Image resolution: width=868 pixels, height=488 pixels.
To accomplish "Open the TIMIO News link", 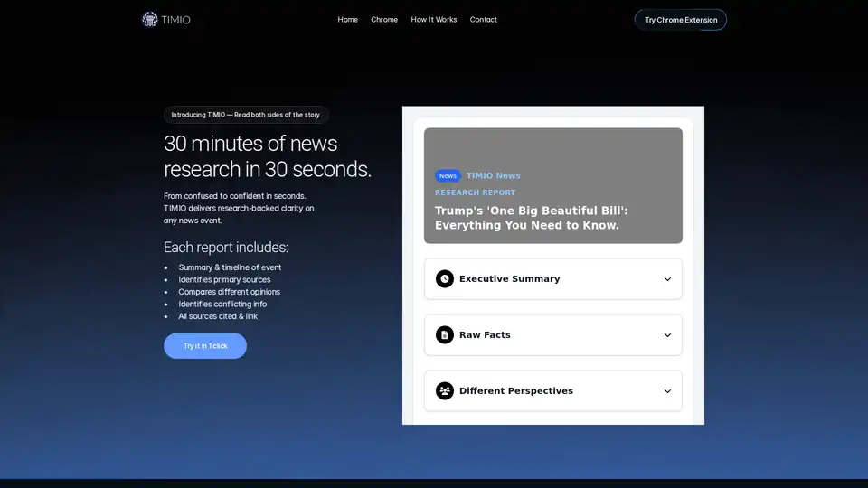I will click(x=493, y=176).
